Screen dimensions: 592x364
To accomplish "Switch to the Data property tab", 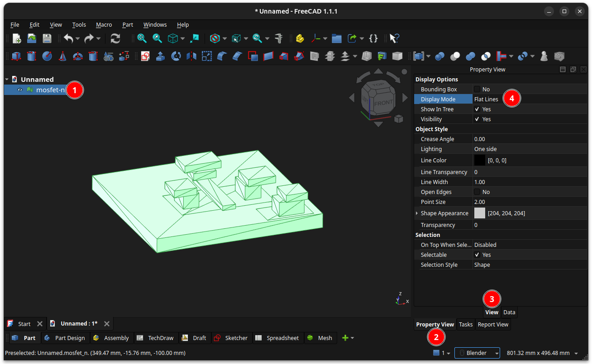I will 509,312.
